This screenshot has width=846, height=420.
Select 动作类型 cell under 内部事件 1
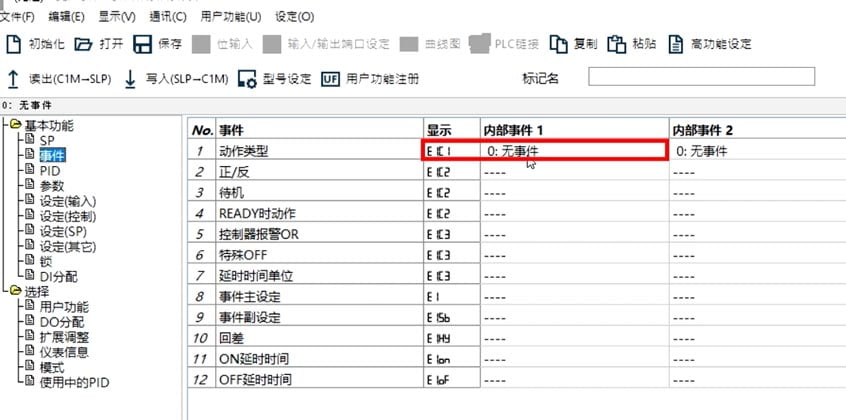(573, 151)
